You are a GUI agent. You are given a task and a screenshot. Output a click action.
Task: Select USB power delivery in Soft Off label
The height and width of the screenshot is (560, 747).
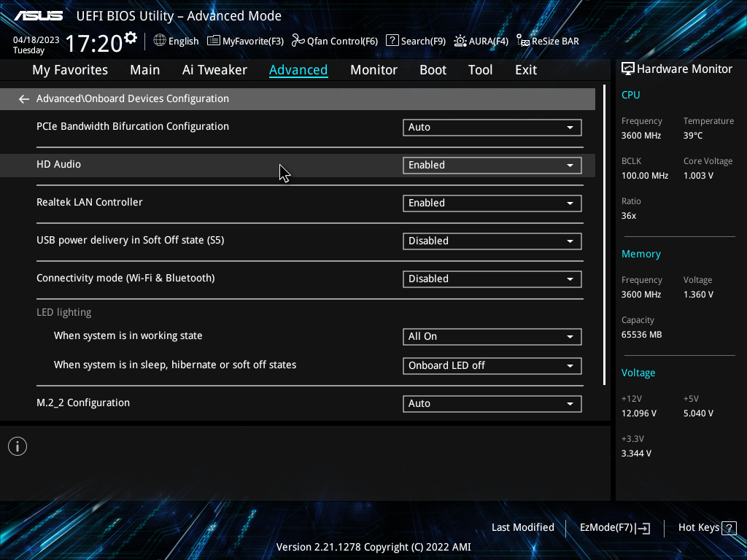coord(130,240)
